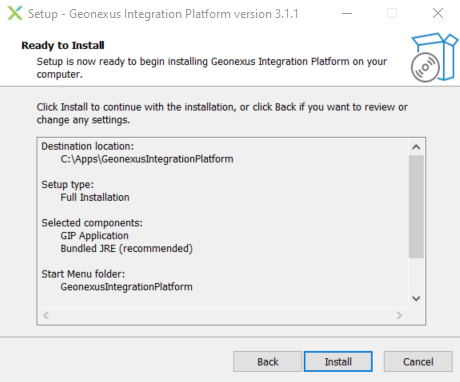Go back with the Back button

(267, 361)
